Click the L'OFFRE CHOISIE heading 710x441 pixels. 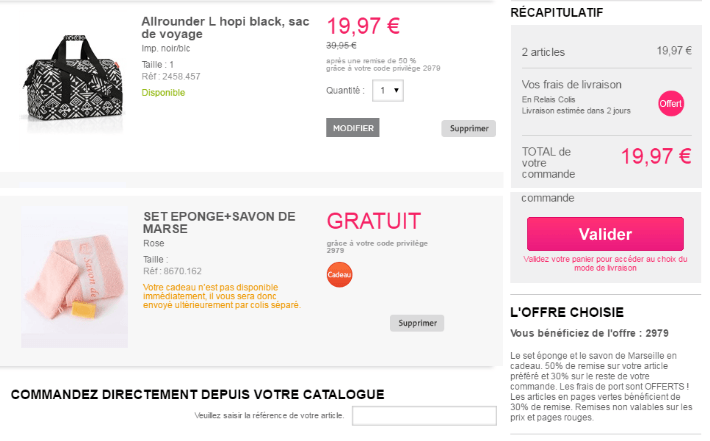[x=566, y=312]
